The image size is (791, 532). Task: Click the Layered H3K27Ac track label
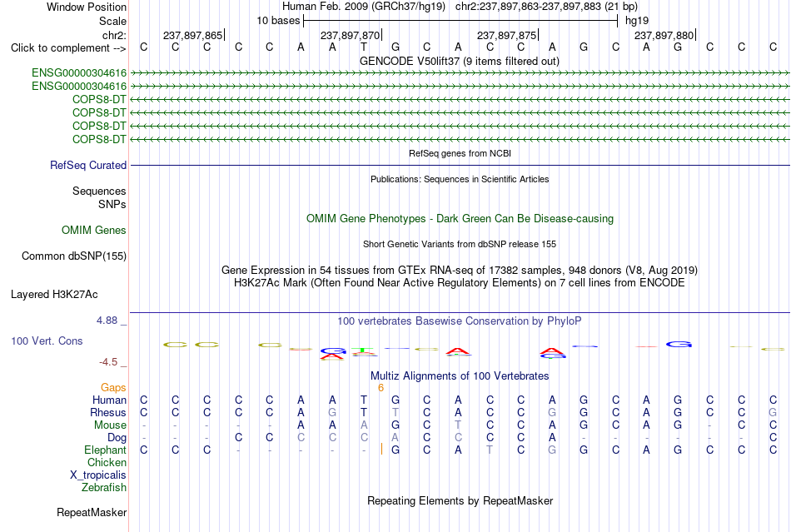click(x=54, y=295)
